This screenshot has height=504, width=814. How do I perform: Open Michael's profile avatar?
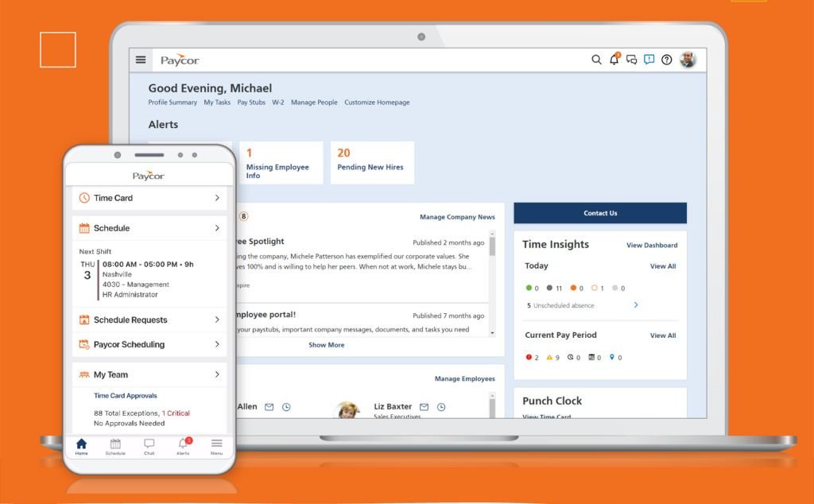pyautogui.click(x=688, y=60)
